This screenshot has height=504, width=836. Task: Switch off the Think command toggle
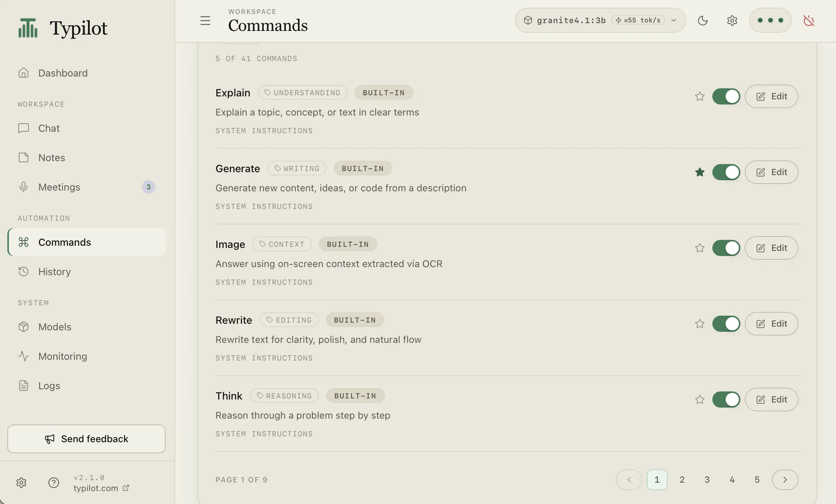click(x=726, y=400)
